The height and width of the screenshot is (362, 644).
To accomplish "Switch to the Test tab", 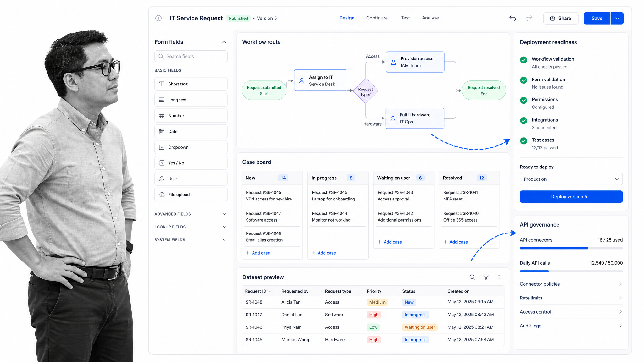I will coord(405,18).
